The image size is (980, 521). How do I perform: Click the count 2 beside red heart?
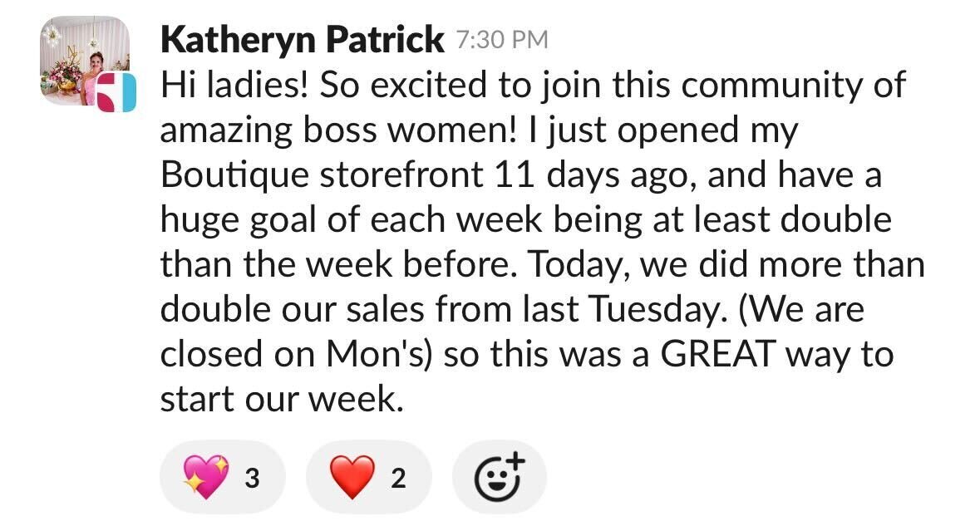[398, 479]
